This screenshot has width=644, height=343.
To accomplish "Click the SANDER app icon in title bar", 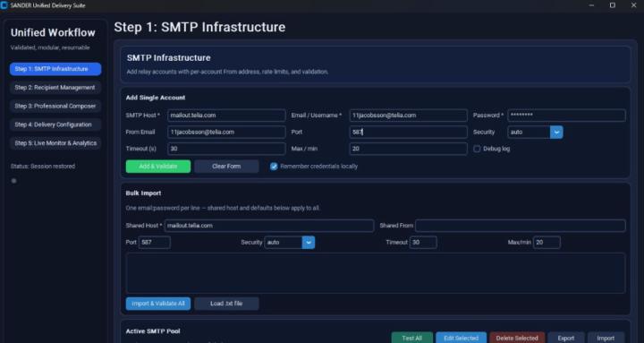I will [4, 5].
